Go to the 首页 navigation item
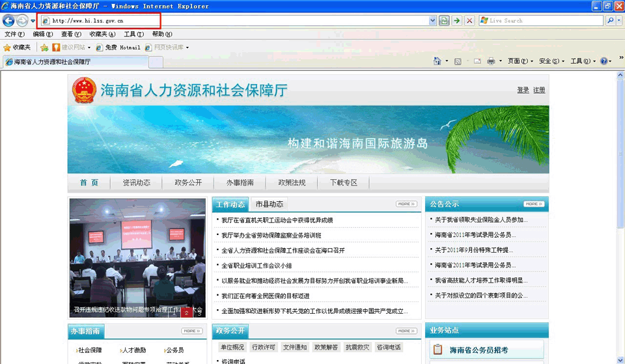 point(89,182)
